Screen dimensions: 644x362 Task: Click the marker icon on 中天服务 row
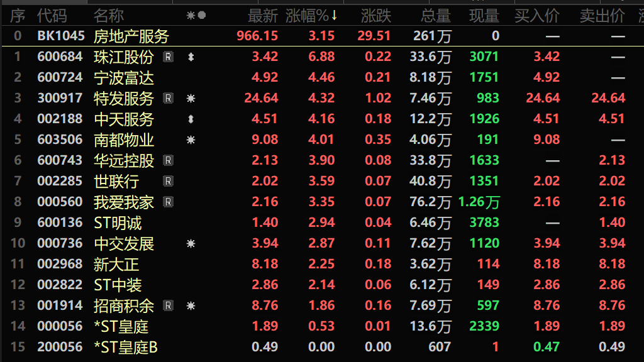pyautogui.click(x=191, y=119)
